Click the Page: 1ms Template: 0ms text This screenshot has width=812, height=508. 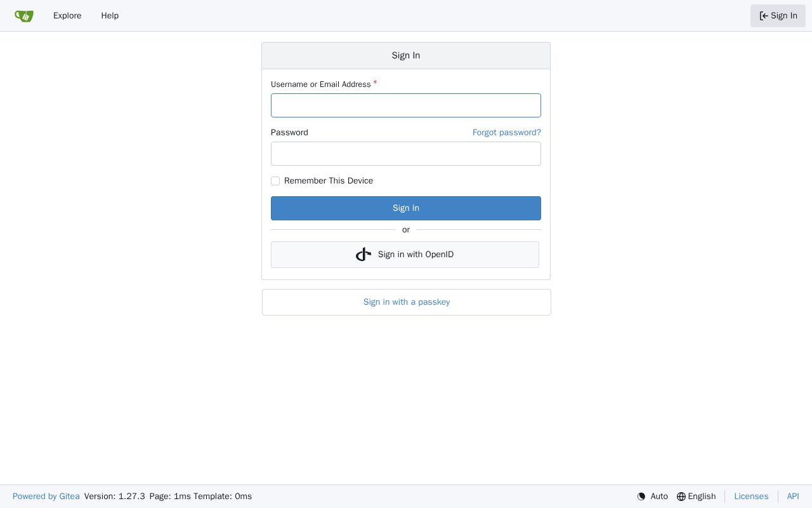coord(200,497)
